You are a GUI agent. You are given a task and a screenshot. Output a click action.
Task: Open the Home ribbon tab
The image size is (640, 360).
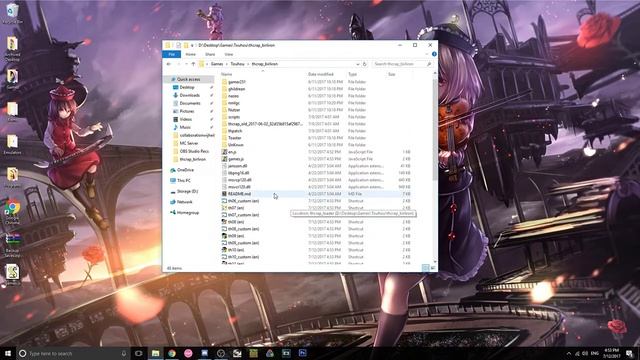[x=191, y=54]
